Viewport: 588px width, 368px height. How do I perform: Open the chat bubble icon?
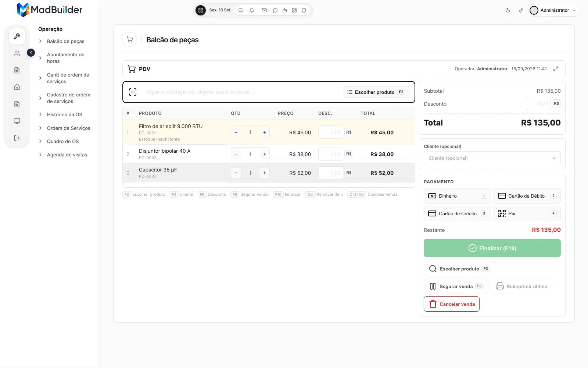coord(275,10)
